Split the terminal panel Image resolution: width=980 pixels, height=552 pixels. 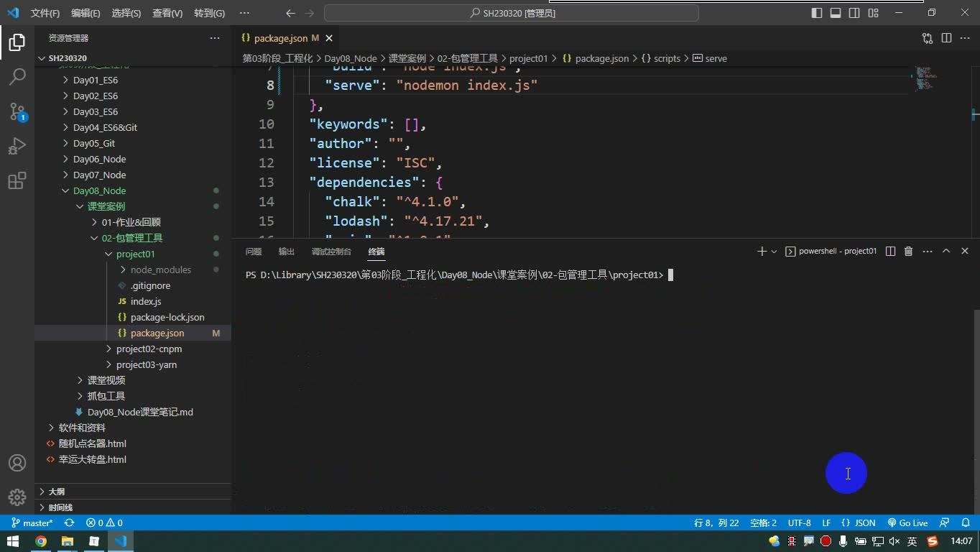click(890, 251)
